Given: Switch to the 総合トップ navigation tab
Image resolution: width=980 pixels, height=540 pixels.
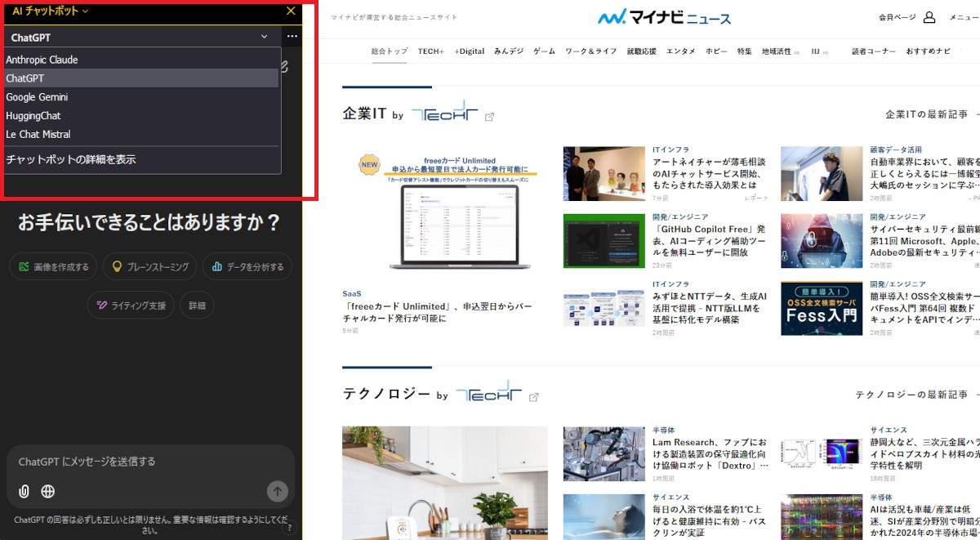Looking at the screenshot, I should [x=390, y=51].
